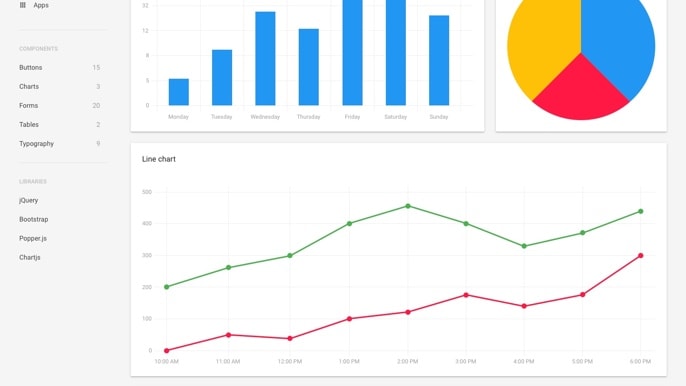Open the Popper.js library link
This screenshot has width=686, height=386.
click(33, 239)
